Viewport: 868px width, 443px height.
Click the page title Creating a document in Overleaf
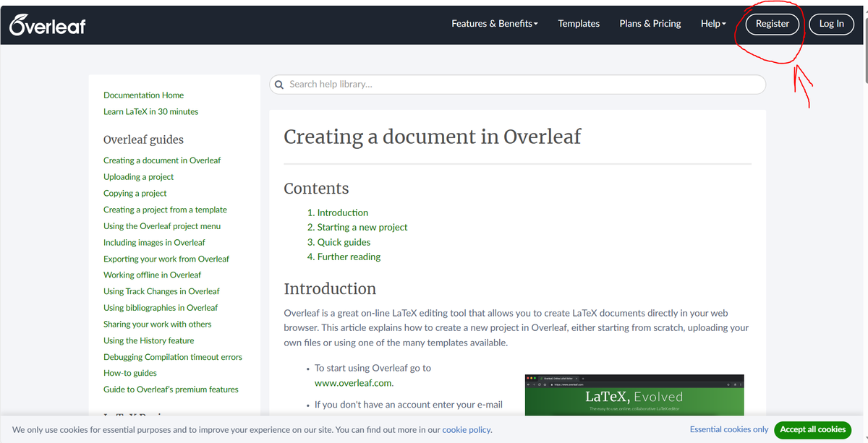(x=432, y=137)
